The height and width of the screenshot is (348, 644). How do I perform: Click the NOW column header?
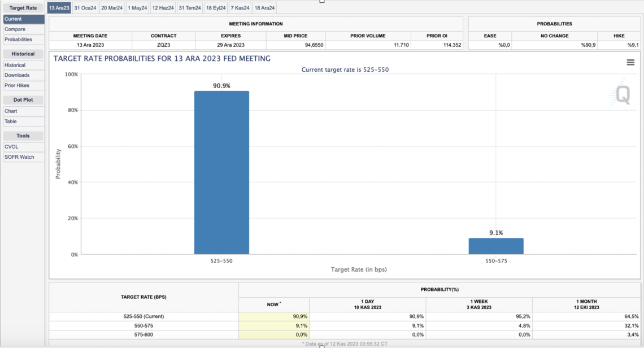pyautogui.click(x=273, y=304)
